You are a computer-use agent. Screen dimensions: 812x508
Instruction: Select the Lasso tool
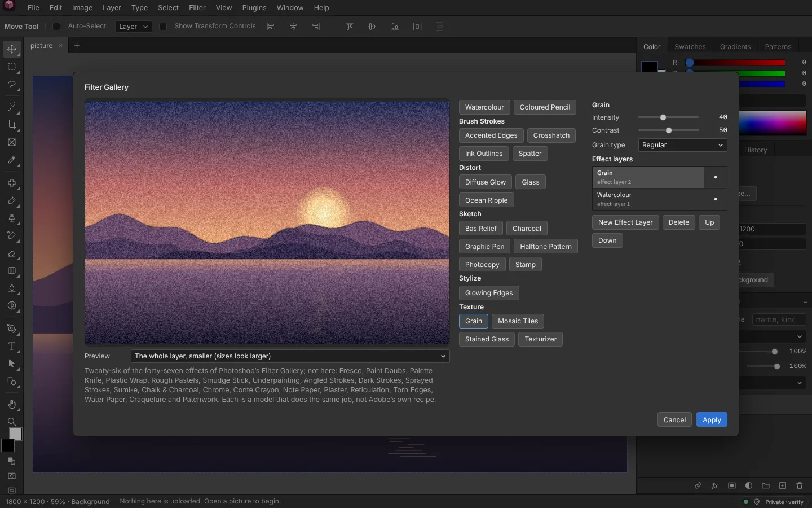click(12, 84)
